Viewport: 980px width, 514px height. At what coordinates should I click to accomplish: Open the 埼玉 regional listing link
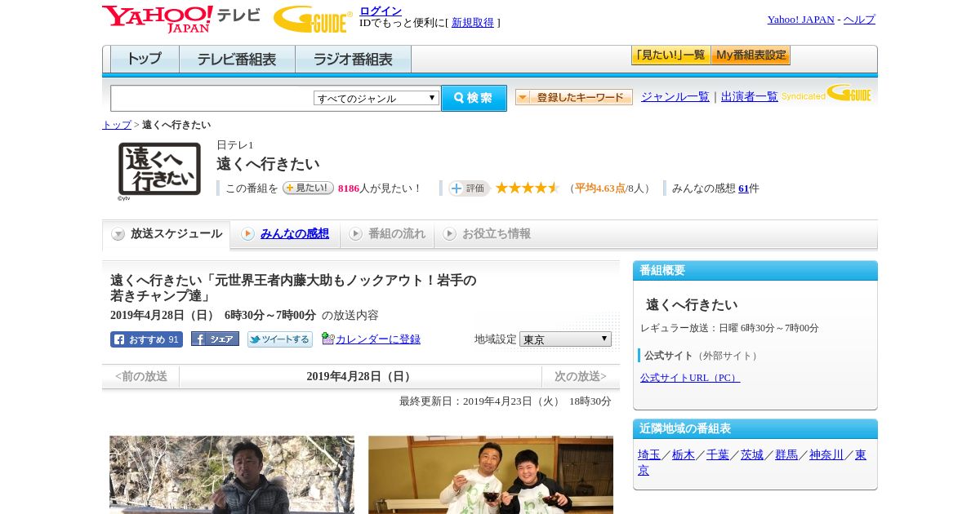(649, 455)
